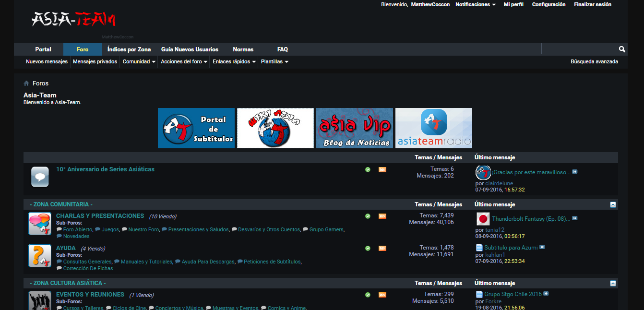Screen dimensions: 644x310
Task: Click the Foros breadcrumb link
Action: point(40,83)
